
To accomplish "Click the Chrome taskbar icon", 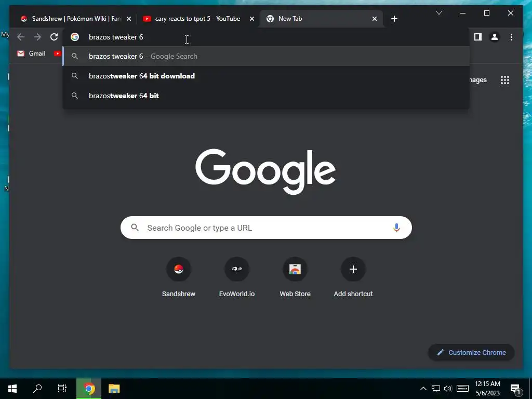I will tap(88, 389).
